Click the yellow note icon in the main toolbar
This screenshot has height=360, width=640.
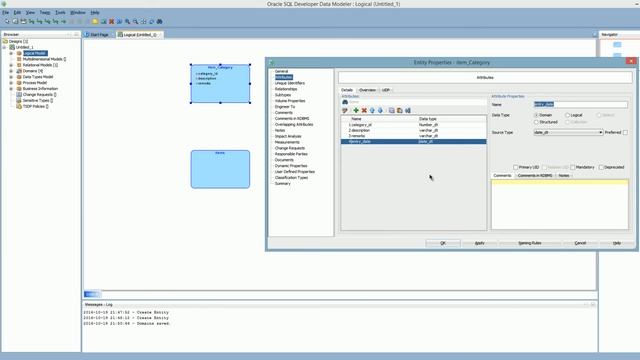pos(95,22)
